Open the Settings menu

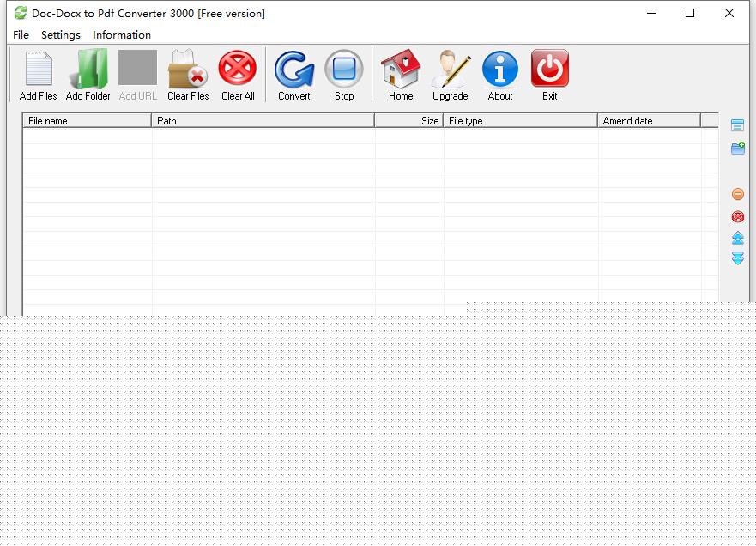coord(60,35)
